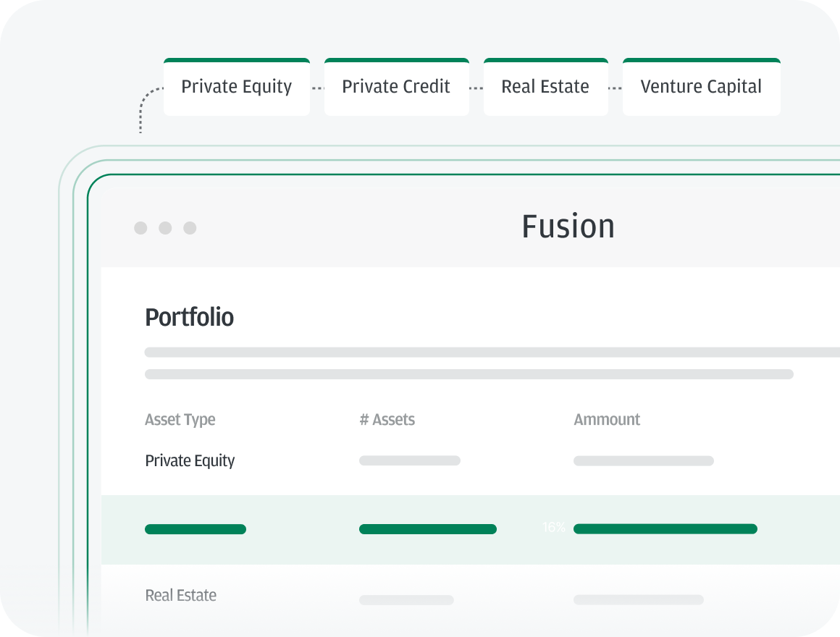Switch to the Private Credit tab
The width and height of the screenshot is (840, 637).
(x=396, y=87)
